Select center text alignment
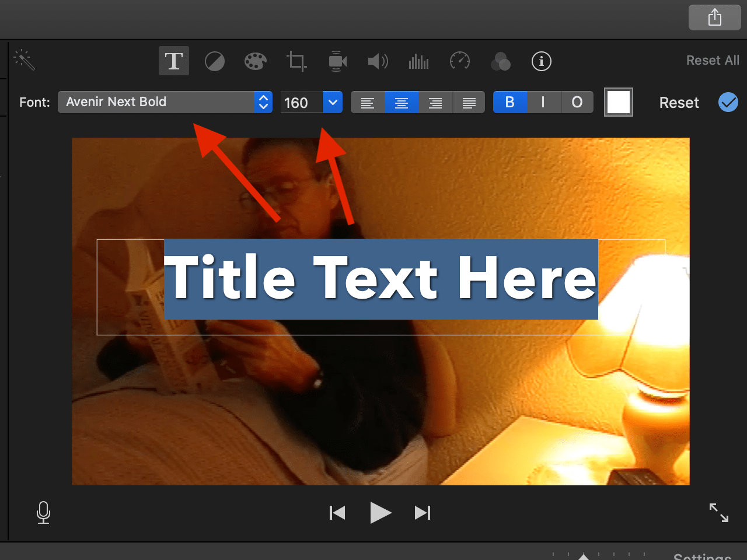Viewport: 747px width, 560px height. (402, 102)
